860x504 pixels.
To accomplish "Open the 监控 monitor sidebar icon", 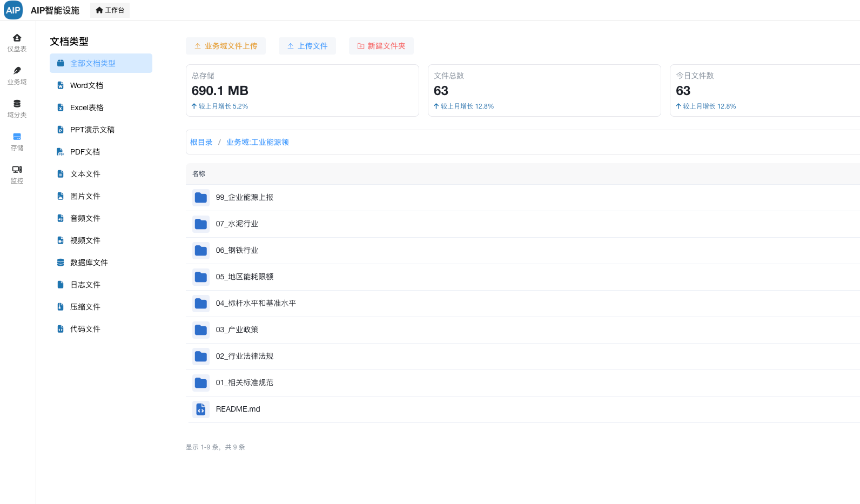I will point(17,170).
